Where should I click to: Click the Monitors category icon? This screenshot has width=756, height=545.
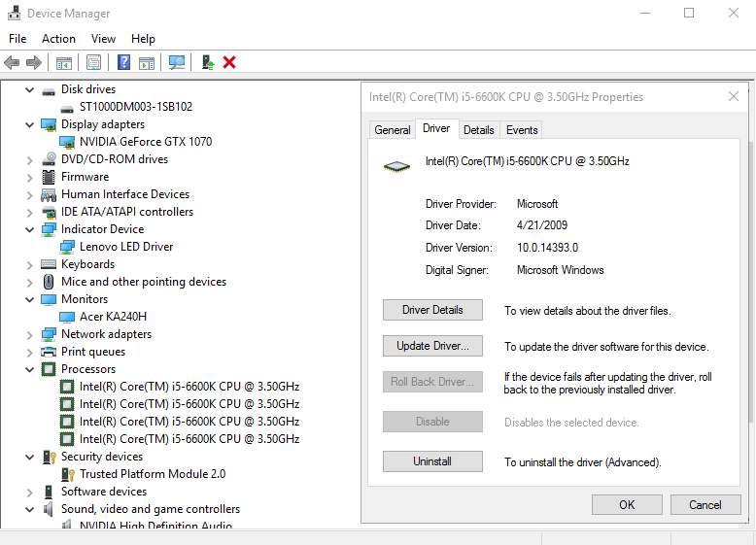(49, 300)
